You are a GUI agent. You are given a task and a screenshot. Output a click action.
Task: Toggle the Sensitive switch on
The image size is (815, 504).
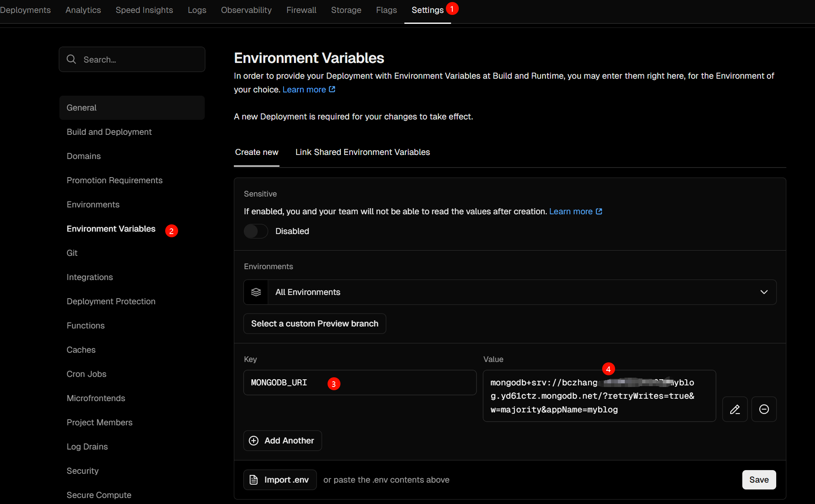click(256, 231)
